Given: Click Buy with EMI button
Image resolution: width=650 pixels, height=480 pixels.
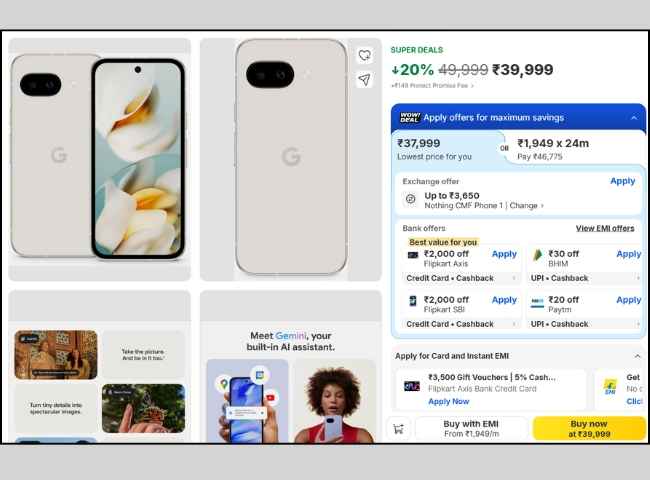Looking at the screenshot, I should pos(471,429).
